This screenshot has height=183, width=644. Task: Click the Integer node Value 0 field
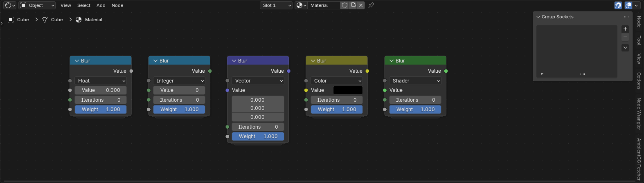click(x=179, y=90)
